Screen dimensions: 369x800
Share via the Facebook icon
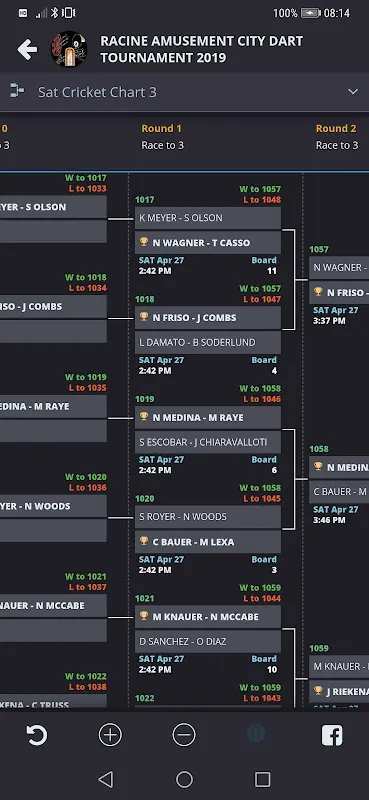[332, 735]
